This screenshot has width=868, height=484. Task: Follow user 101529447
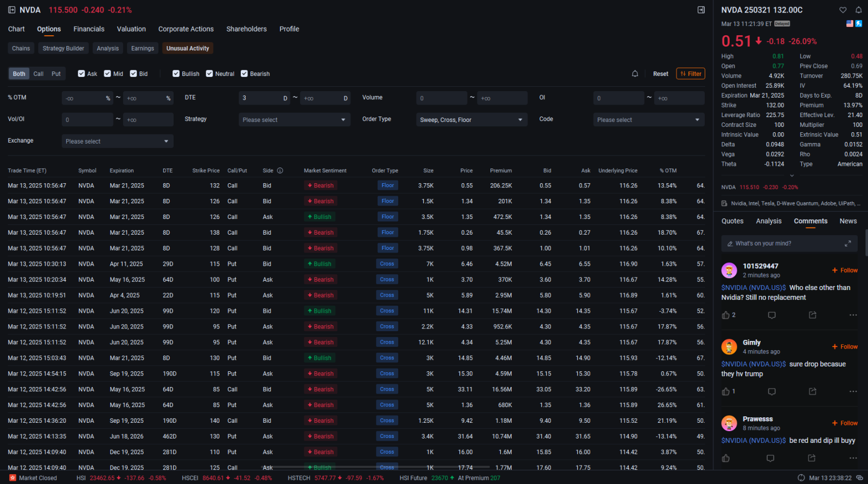(x=845, y=270)
